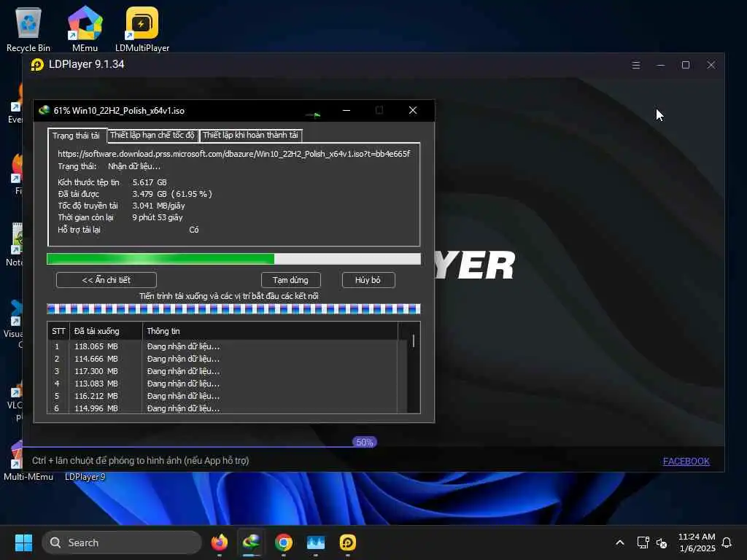Open Internet Download Manager from taskbar

[251, 542]
